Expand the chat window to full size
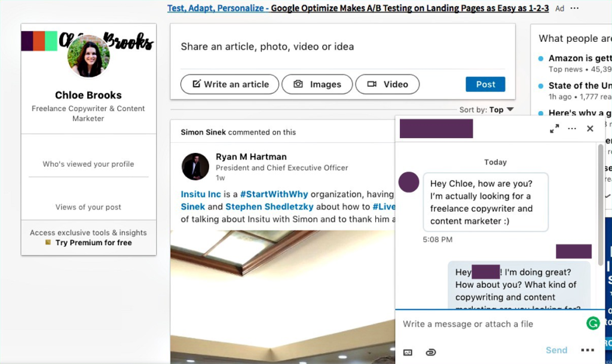This screenshot has width=612, height=364. tap(554, 129)
